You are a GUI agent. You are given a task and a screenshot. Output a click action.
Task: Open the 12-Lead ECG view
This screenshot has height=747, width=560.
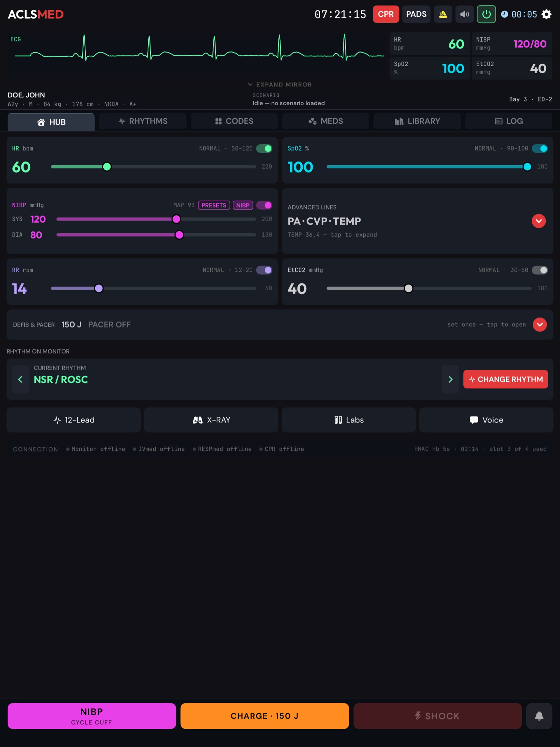click(x=73, y=420)
